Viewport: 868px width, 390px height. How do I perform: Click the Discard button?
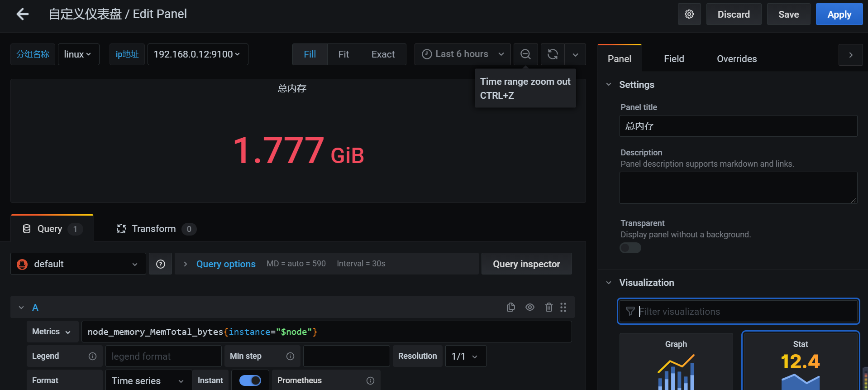point(734,14)
